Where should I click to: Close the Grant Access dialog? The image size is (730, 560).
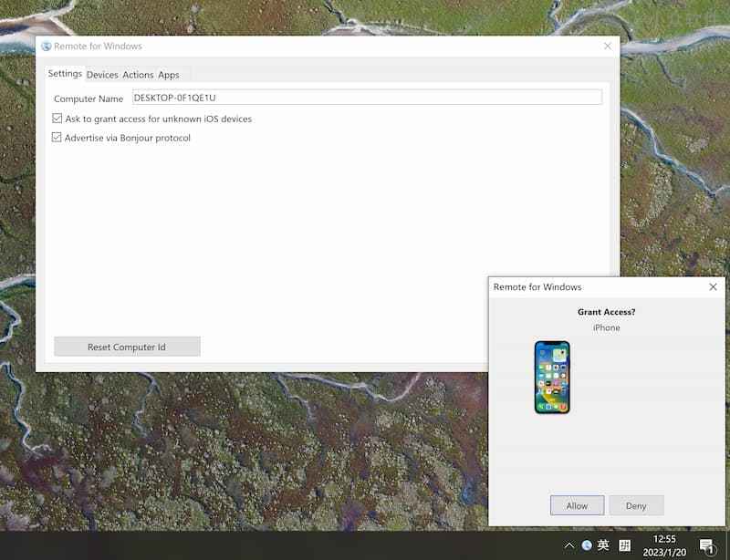tap(713, 286)
